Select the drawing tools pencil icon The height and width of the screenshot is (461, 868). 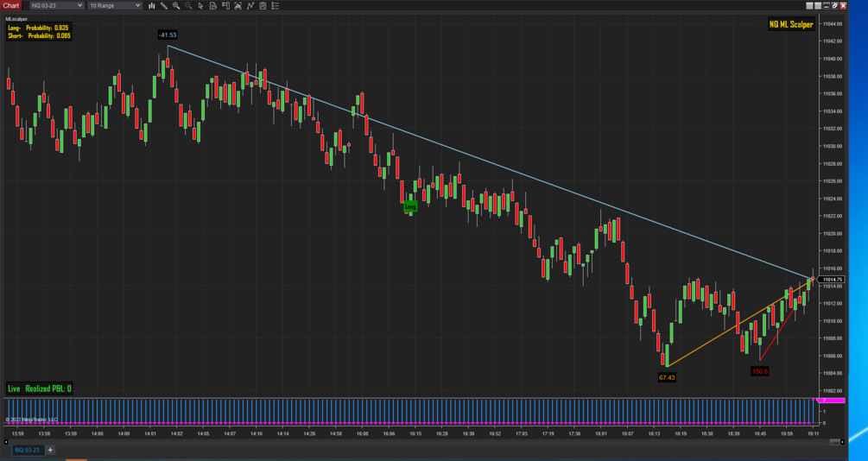coord(164,5)
